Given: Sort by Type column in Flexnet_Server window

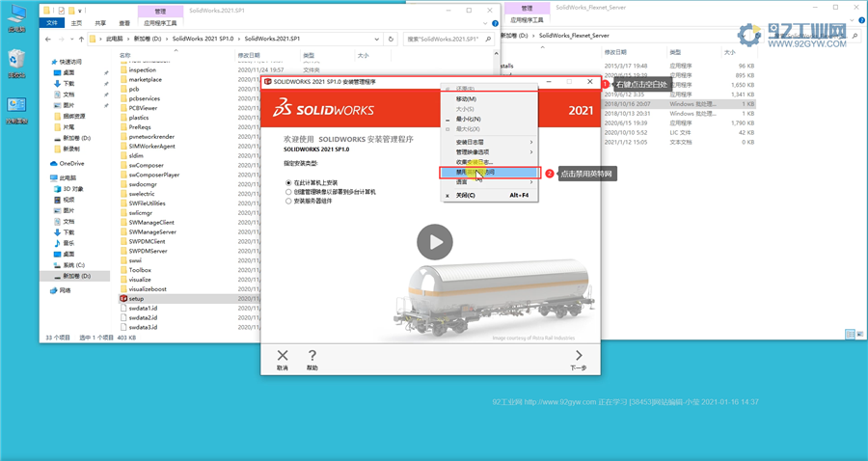Looking at the screenshot, I should pos(675,52).
